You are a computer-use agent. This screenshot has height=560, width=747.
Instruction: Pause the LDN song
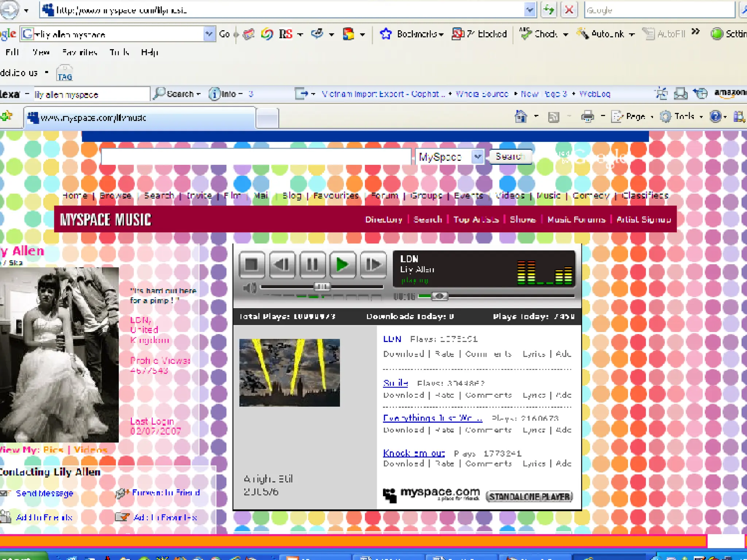(312, 265)
